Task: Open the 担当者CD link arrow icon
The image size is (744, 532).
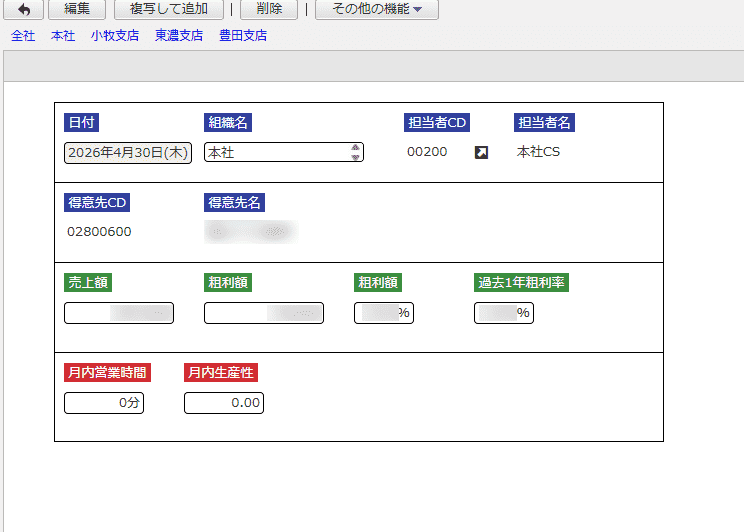Action: [481, 152]
